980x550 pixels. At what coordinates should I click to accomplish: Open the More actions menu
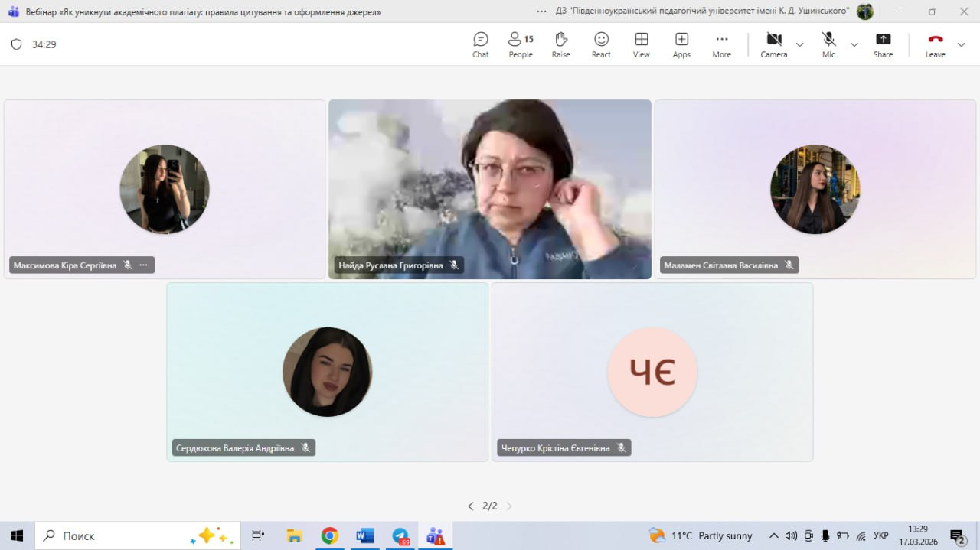721,44
